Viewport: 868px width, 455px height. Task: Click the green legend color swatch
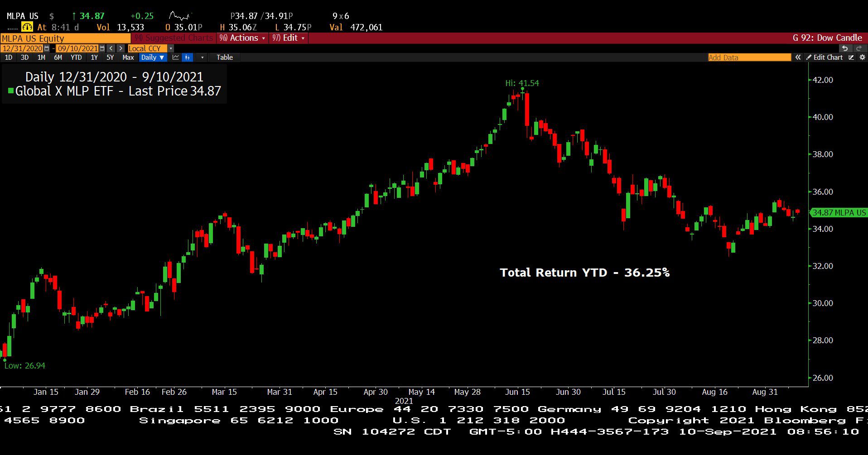11,91
